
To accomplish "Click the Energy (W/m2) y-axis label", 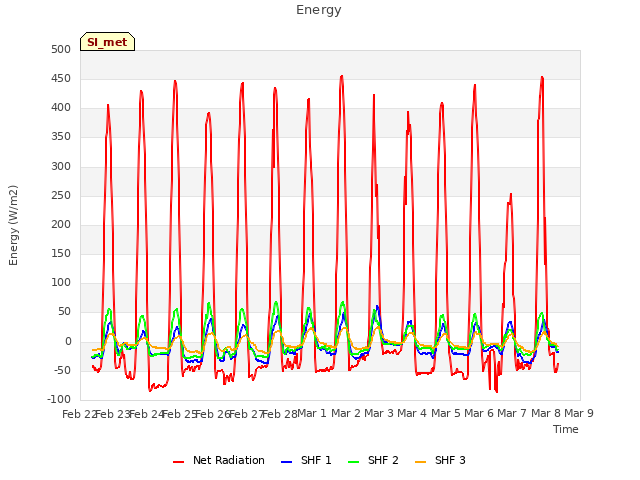I will pos(13,225).
